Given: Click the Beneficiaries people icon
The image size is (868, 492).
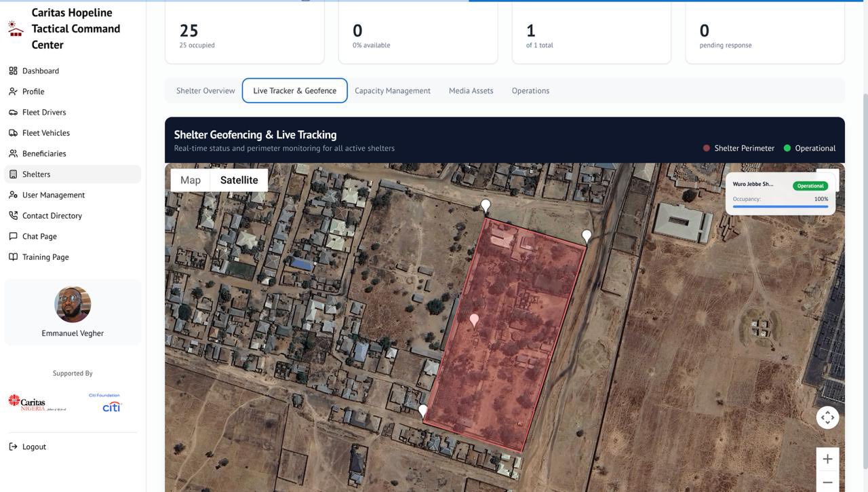Looking at the screenshot, I should point(13,153).
